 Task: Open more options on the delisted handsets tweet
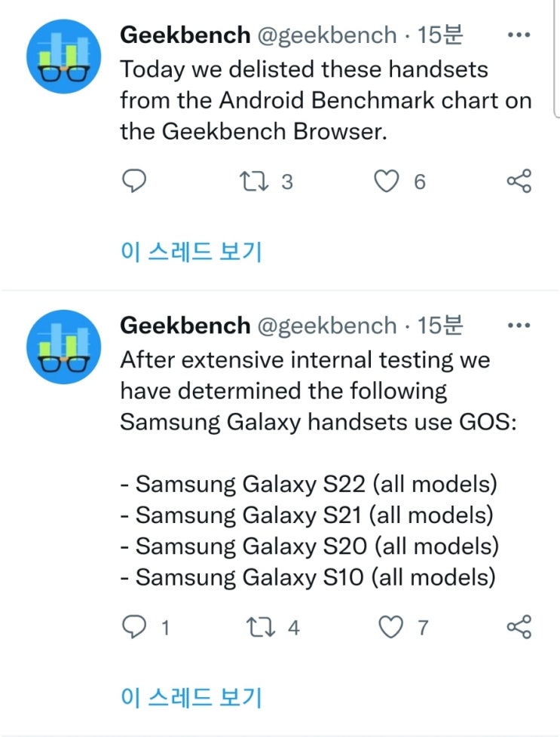click(520, 35)
